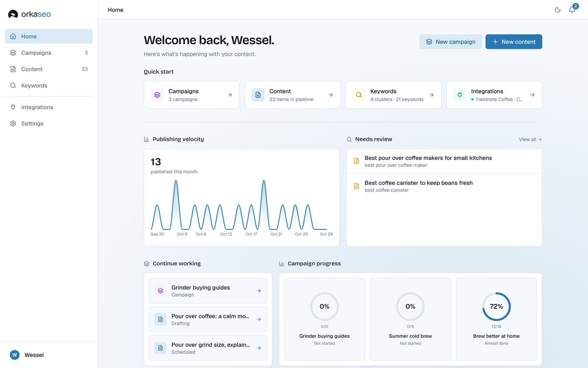This screenshot has width=588, height=368.
Task: Click '13/18' under Brew better at home
Action: pos(496,326)
